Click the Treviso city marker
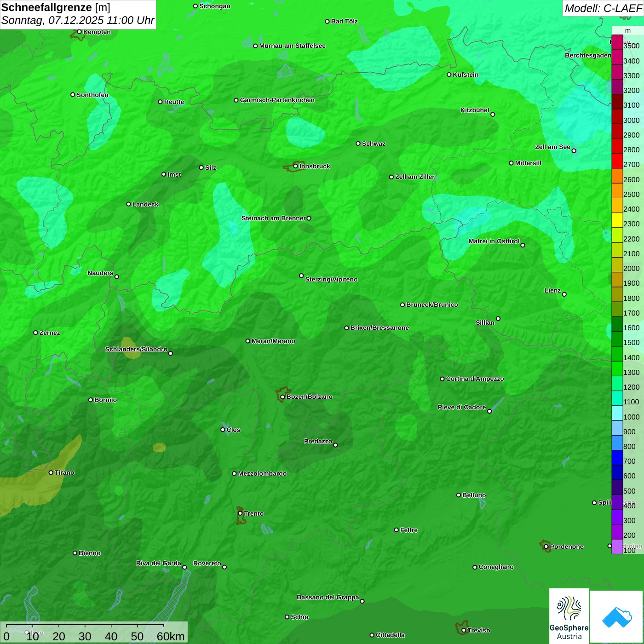 tap(464, 631)
